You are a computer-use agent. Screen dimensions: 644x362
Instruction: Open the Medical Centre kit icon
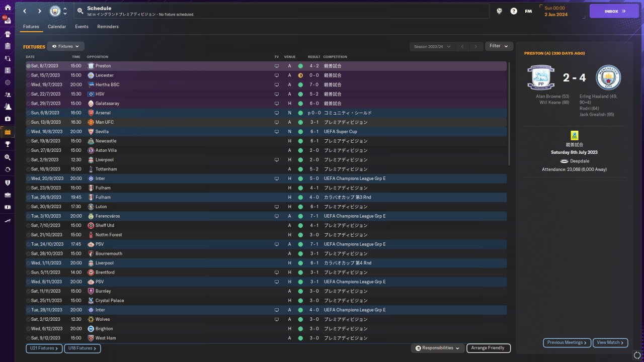click(8, 119)
